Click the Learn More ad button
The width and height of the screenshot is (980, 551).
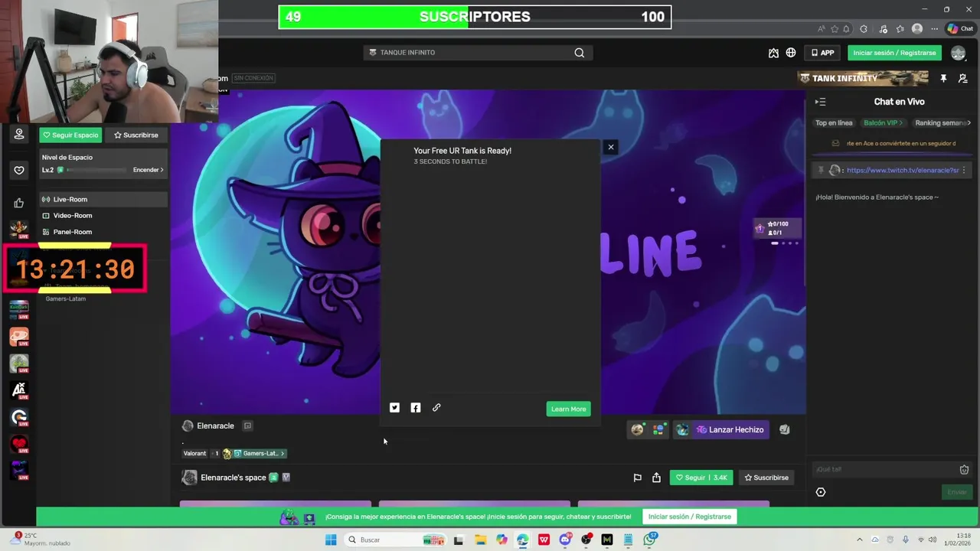point(568,409)
